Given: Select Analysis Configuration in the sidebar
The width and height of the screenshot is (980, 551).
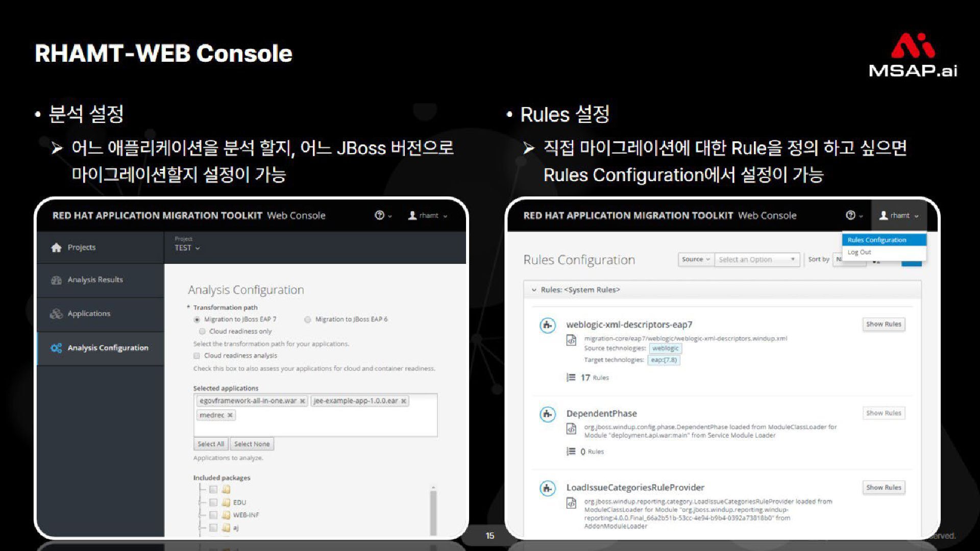Looking at the screenshot, I should pos(100,348).
